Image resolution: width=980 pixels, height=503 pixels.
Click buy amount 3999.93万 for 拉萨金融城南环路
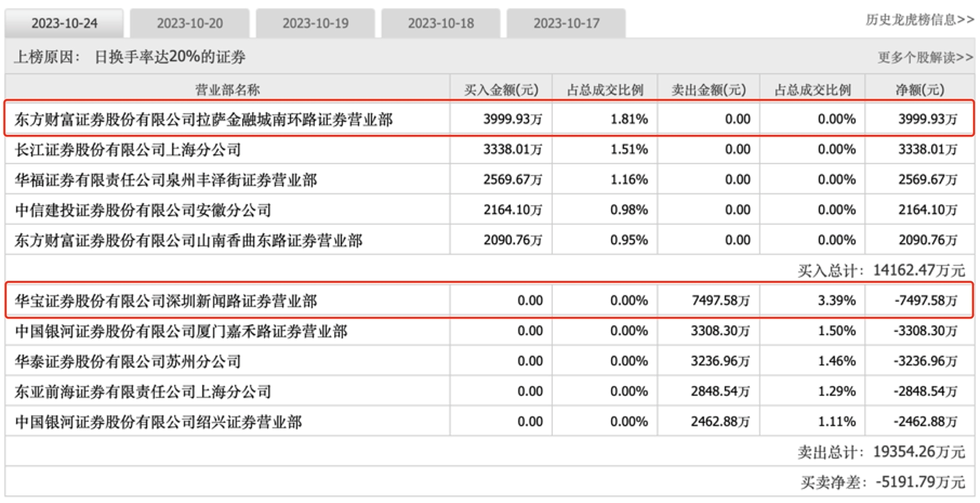[x=514, y=119]
